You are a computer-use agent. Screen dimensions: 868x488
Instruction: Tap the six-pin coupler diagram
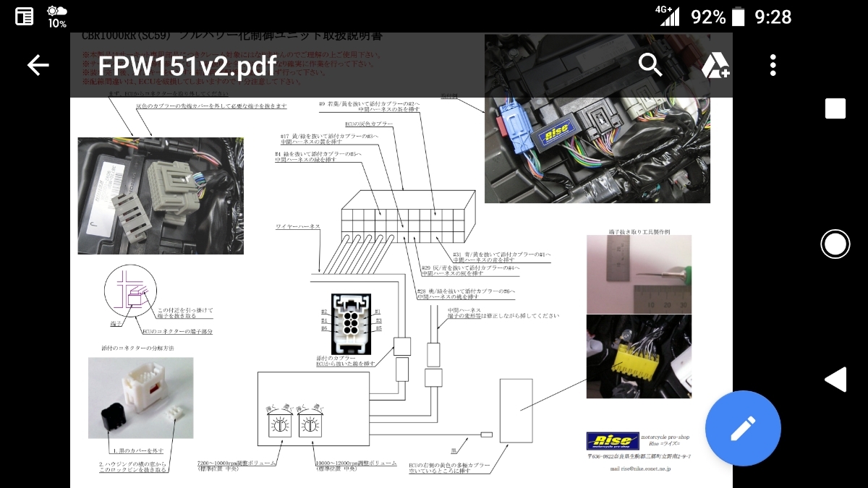[351, 323]
